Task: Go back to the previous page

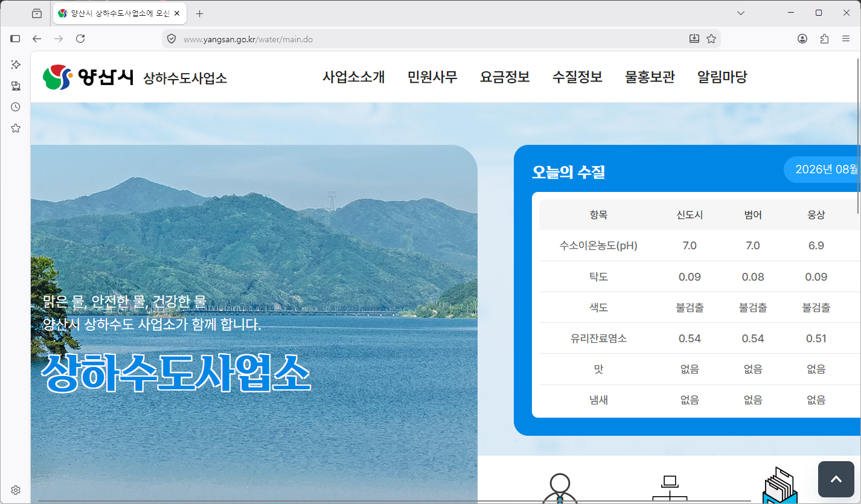Action: (37, 39)
